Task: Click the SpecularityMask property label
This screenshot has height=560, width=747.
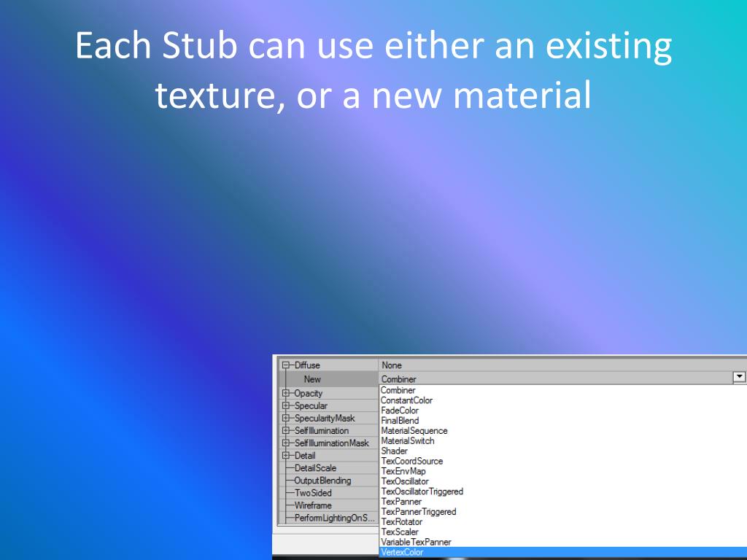Action: [x=325, y=418]
